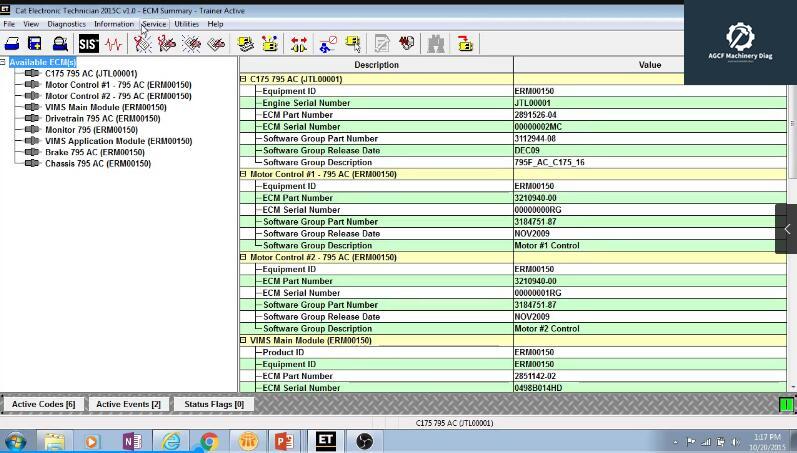
Task: Click the Engine Serial Number row
Action: coord(513,103)
